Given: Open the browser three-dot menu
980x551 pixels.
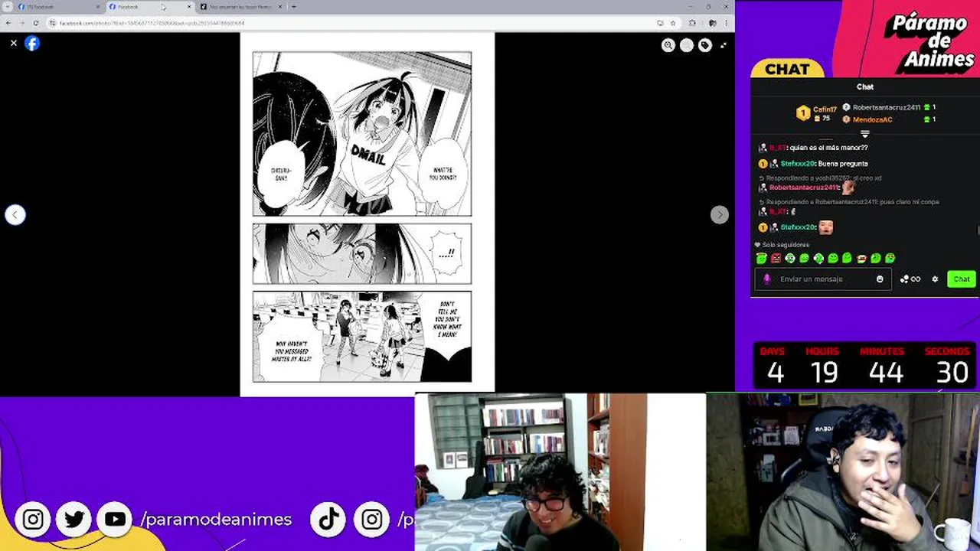Looking at the screenshot, I should coord(727,23).
